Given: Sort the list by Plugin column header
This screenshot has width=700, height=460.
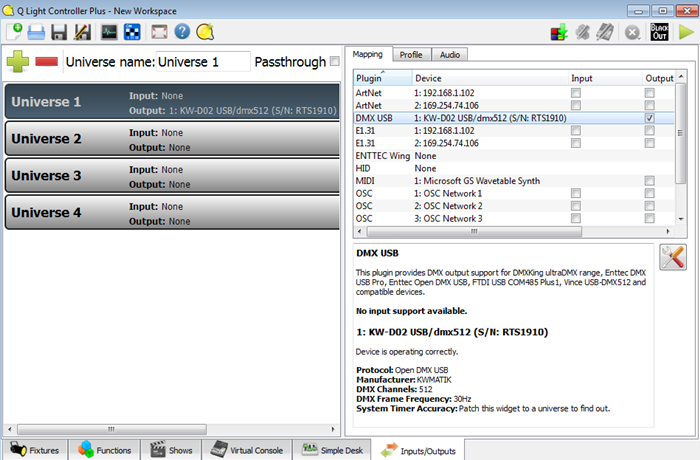Looking at the screenshot, I should coord(382,77).
